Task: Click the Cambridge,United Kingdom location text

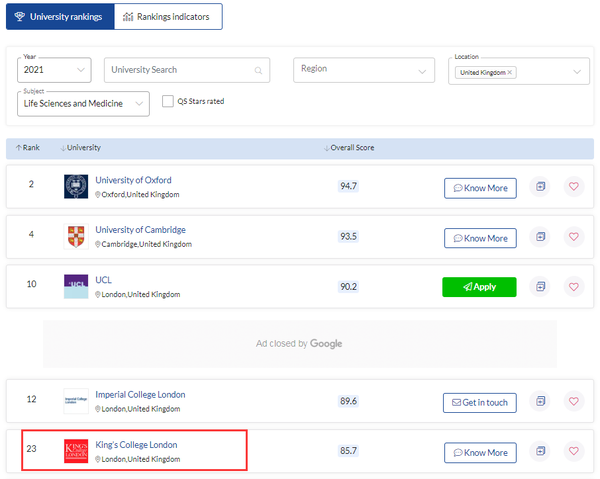Action: coord(147,244)
